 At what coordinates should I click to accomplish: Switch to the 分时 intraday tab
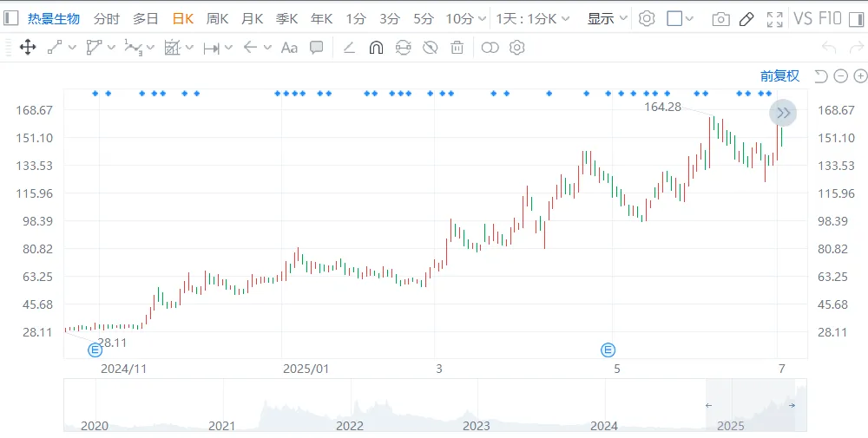(x=106, y=18)
